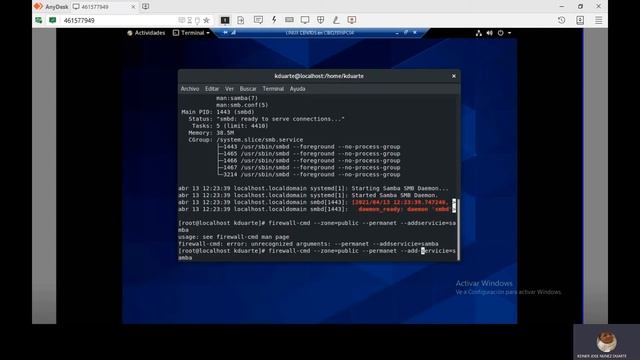Open the file transfer icon
The height and width of the screenshot is (360, 640).
tap(241, 20)
